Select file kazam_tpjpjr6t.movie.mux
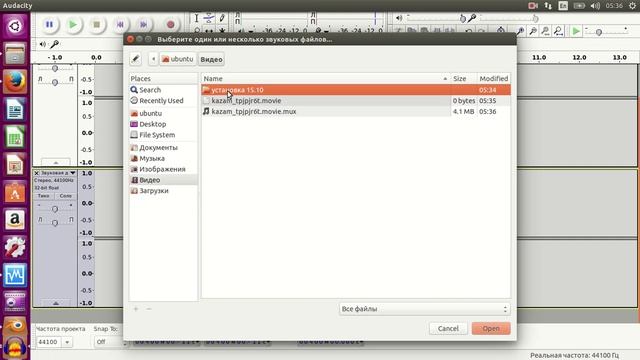The image size is (640, 360). [x=356, y=111]
